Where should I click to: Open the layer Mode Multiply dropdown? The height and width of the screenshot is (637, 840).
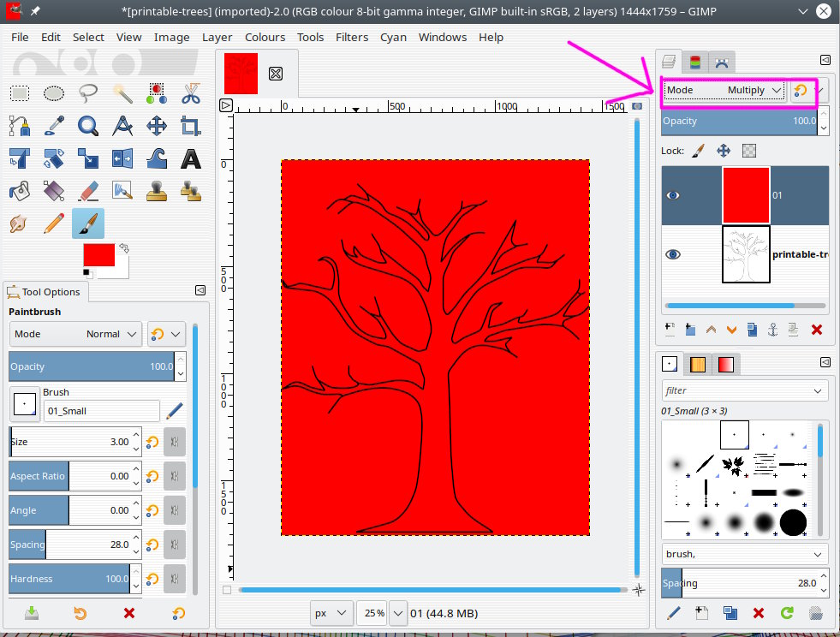coord(724,90)
